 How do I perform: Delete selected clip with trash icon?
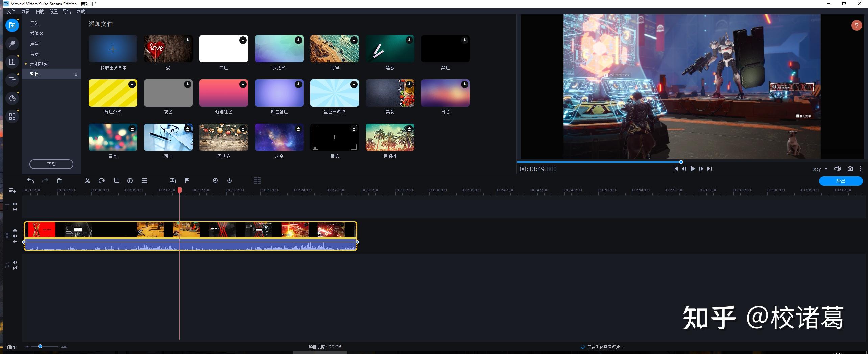pyautogui.click(x=59, y=181)
